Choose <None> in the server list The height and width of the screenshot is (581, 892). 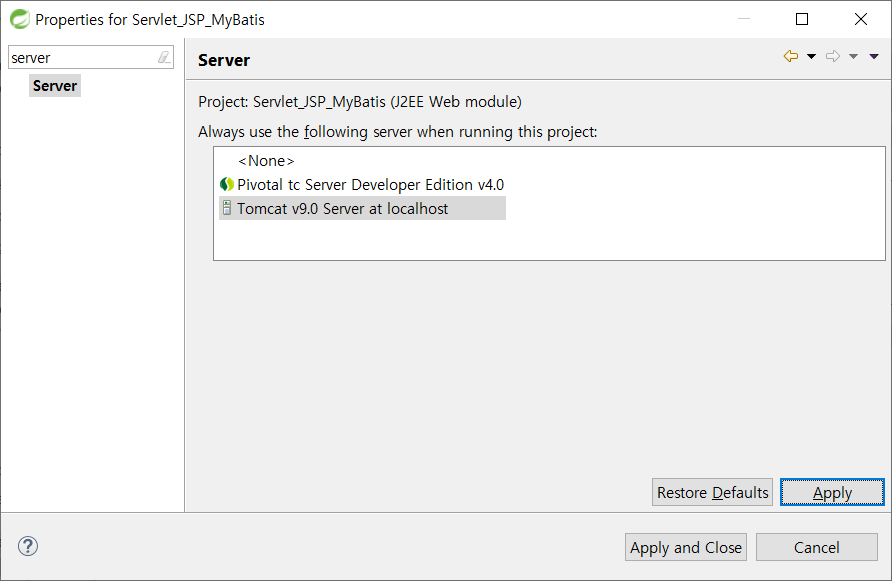(x=266, y=161)
